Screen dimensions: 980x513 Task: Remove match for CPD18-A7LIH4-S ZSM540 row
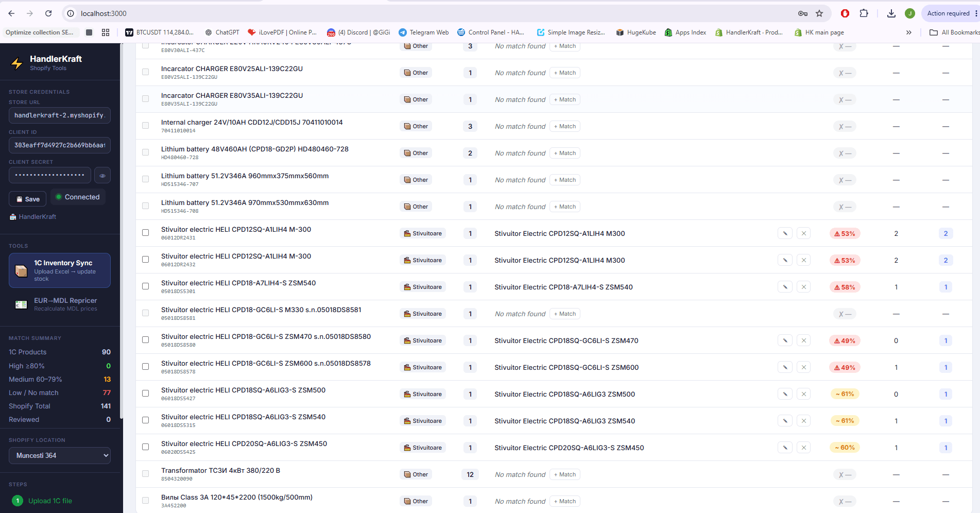[803, 287]
